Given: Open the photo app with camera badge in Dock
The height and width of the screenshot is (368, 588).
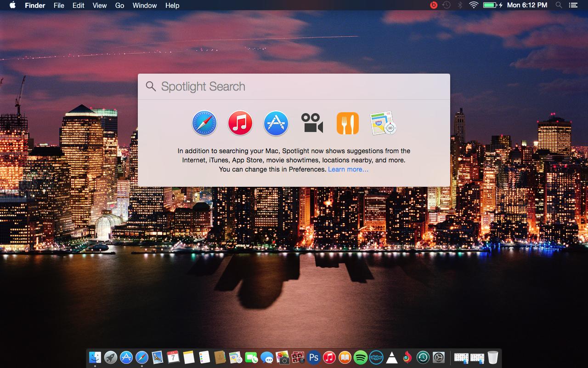Looking at the screenshot, I should coord(283,357).
